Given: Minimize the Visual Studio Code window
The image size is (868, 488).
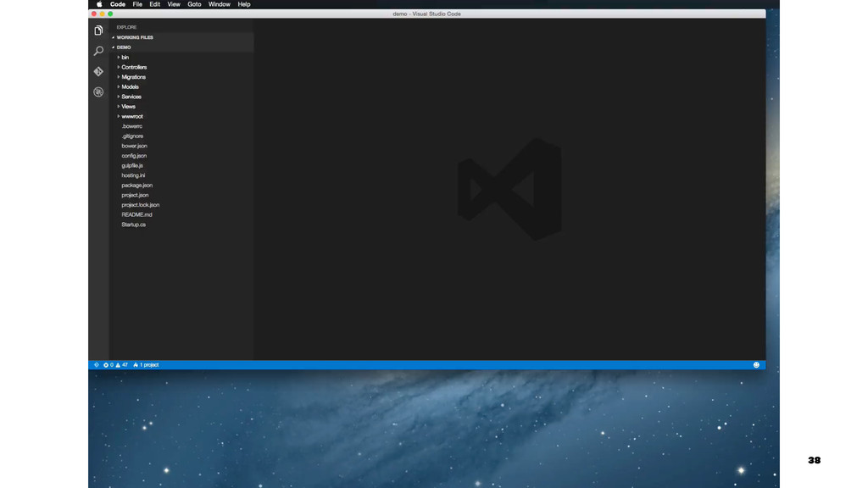Looking at the screenshot, I should (102, 14).
